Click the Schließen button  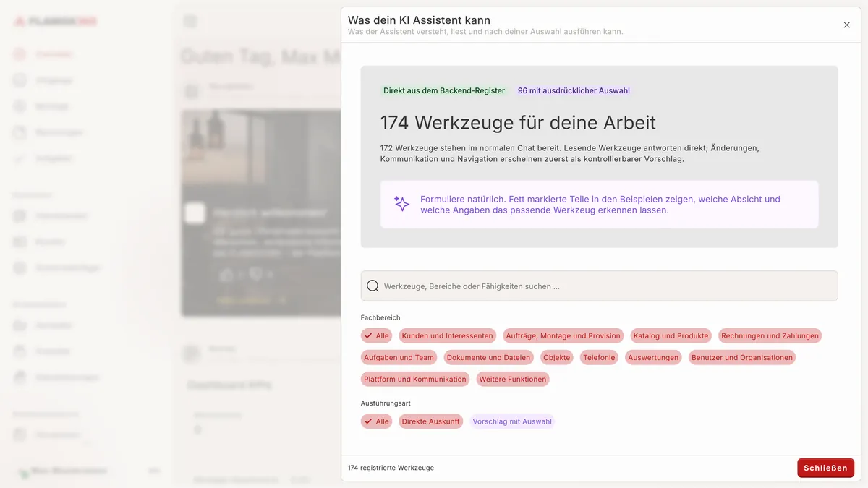click(x=825, y=468)
